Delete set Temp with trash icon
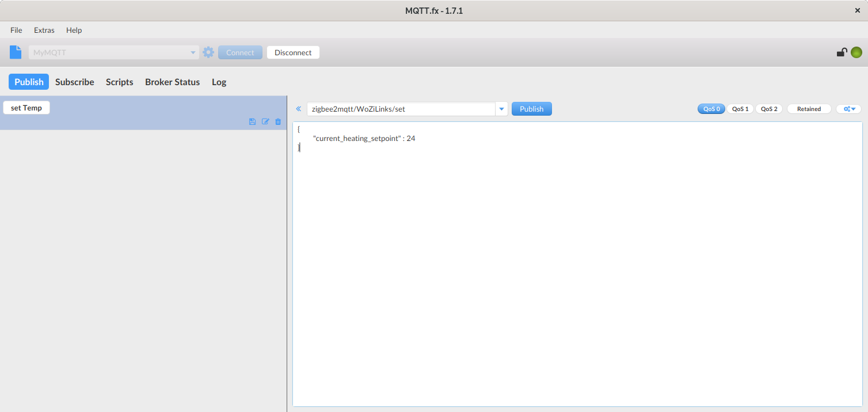Image resolution: width=868 pixels, height=412 pixels. [278, 121]
